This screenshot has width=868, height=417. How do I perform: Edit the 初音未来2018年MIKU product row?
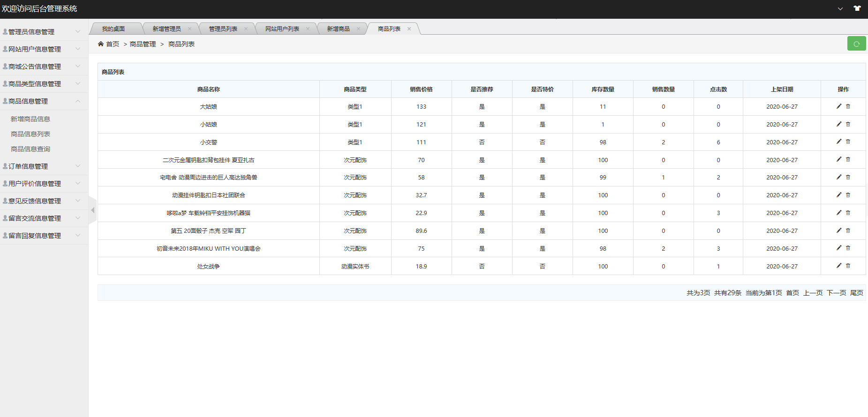(x=839, y=248)
